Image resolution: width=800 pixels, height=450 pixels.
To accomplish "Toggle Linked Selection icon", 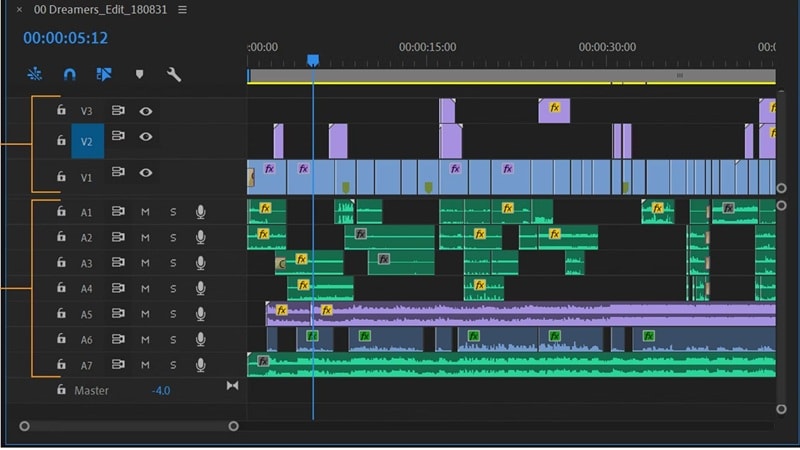I will tap(104, 74).
